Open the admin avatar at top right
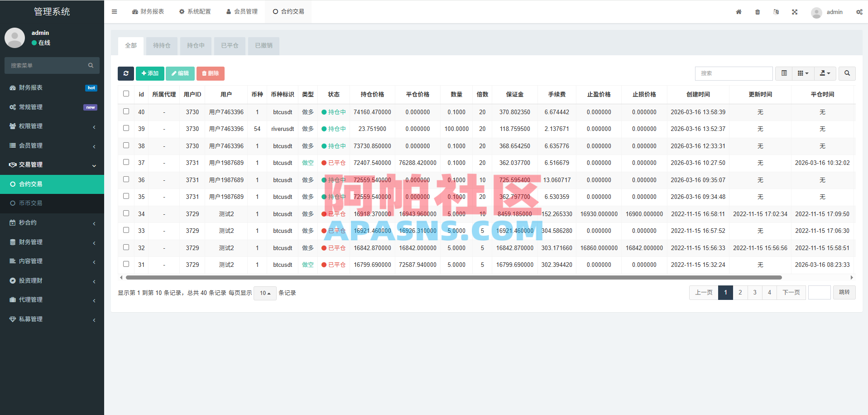This screenshot has width=868, height=415. pyautogui.click(x=816, y=12)
